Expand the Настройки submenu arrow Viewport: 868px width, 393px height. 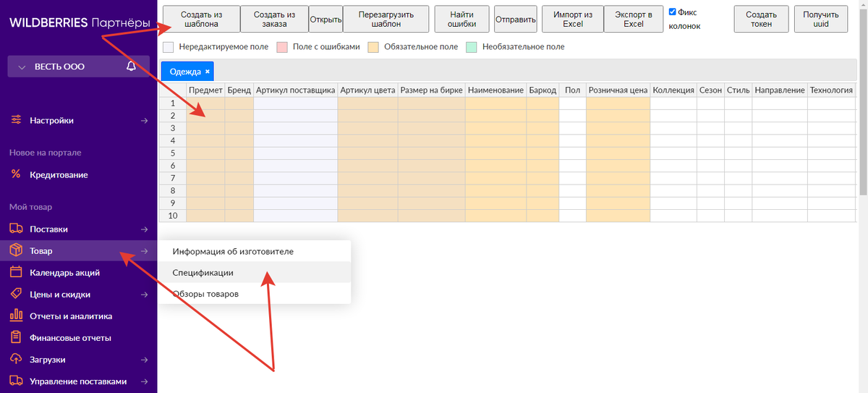(x=144, y=120)
